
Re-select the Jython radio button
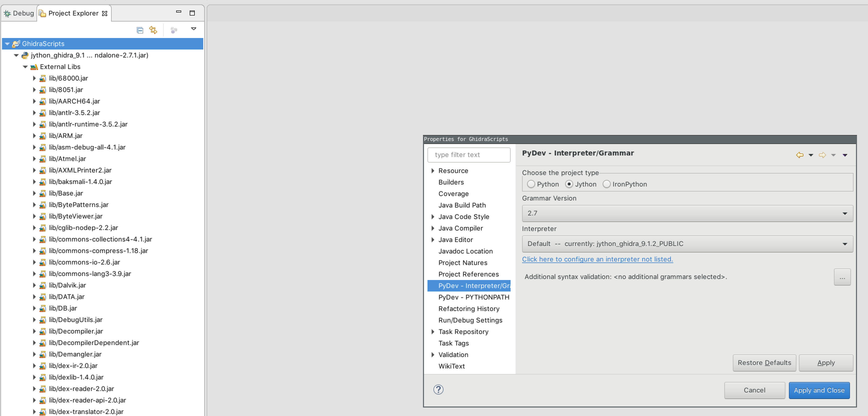(569, 184)
